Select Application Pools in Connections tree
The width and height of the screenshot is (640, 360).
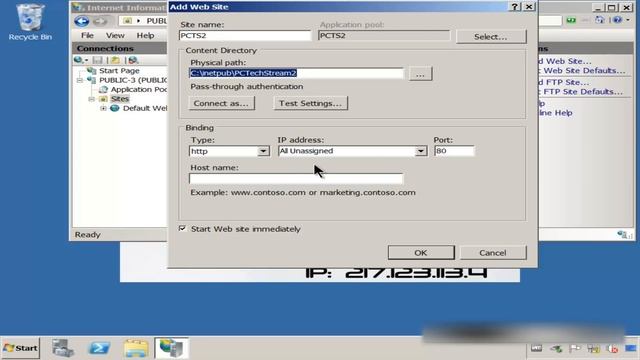[139, 89]
